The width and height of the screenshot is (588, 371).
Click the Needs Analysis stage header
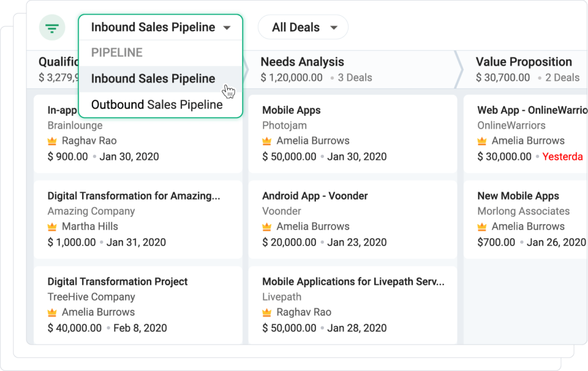coord(302,62)
